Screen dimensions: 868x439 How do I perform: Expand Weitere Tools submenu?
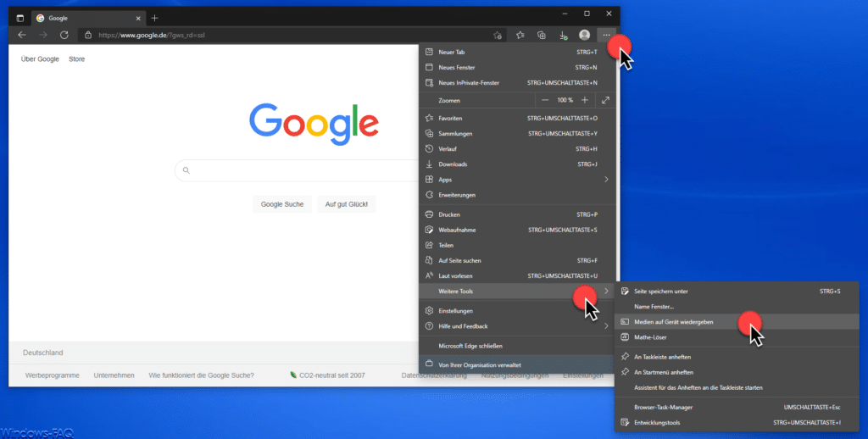(x=517, y=292)
